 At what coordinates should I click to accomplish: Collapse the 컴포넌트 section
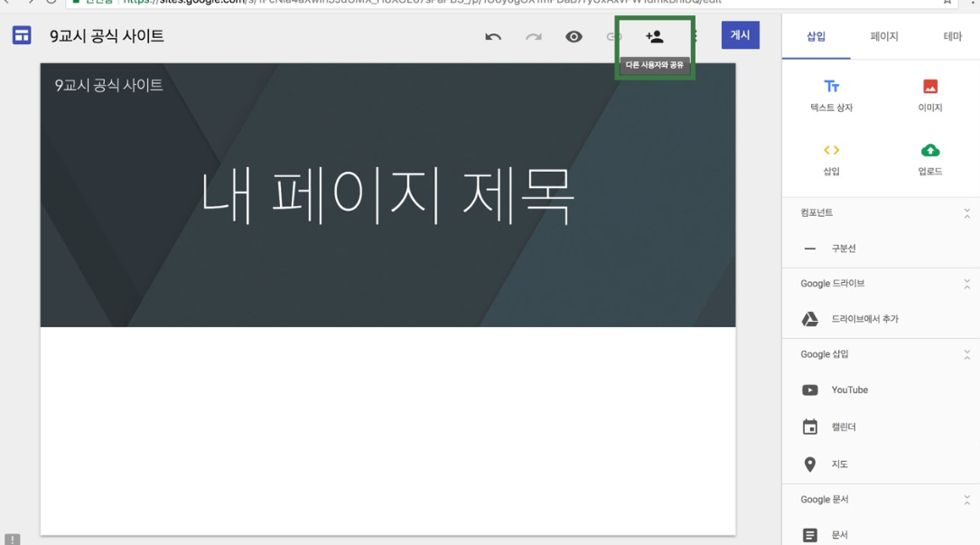point(966,213)
